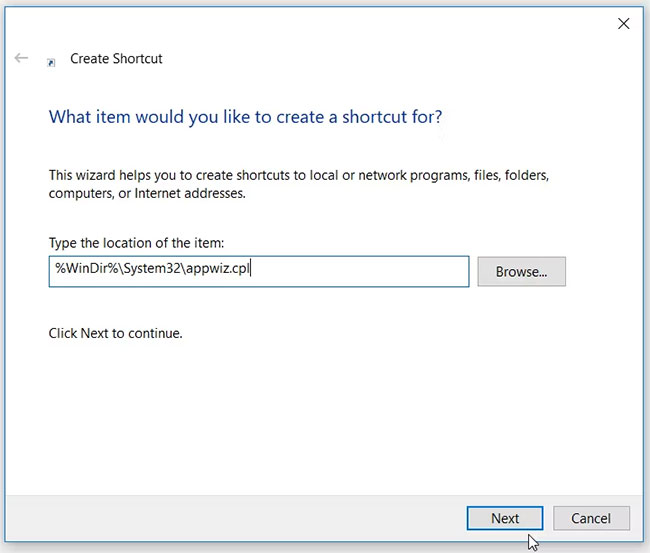Viewport: 650px width, 553px height.
Task: Click the 'What item would you like' heading
Action: pos(245,117)
